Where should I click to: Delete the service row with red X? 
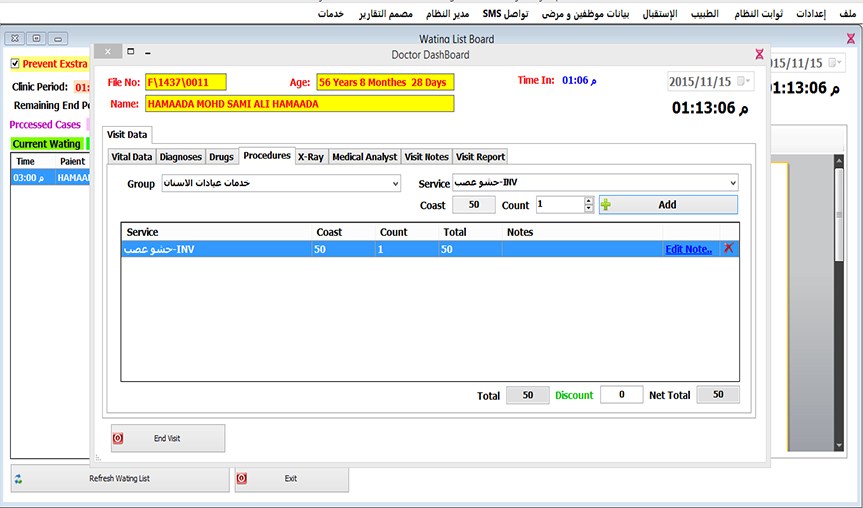click(729, 249)
